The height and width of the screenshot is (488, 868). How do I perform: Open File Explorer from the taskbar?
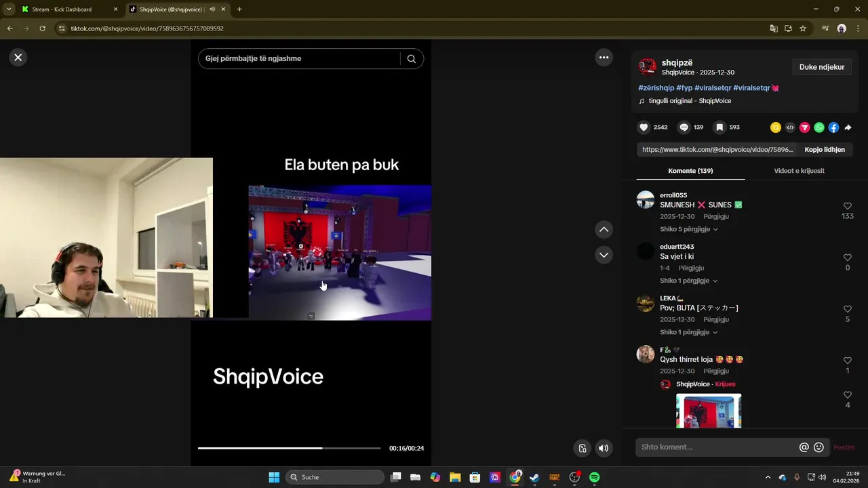(x=455, y=477)
